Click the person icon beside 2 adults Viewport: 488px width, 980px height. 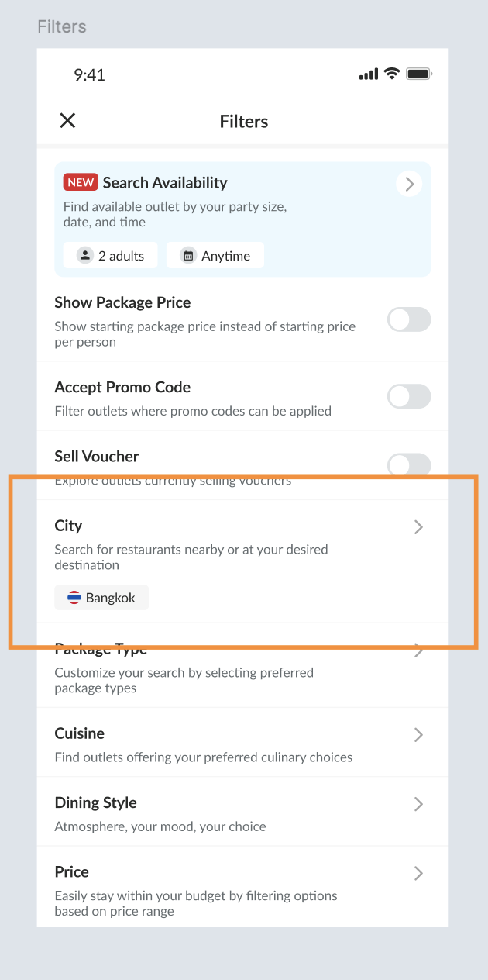coord(84,256)
